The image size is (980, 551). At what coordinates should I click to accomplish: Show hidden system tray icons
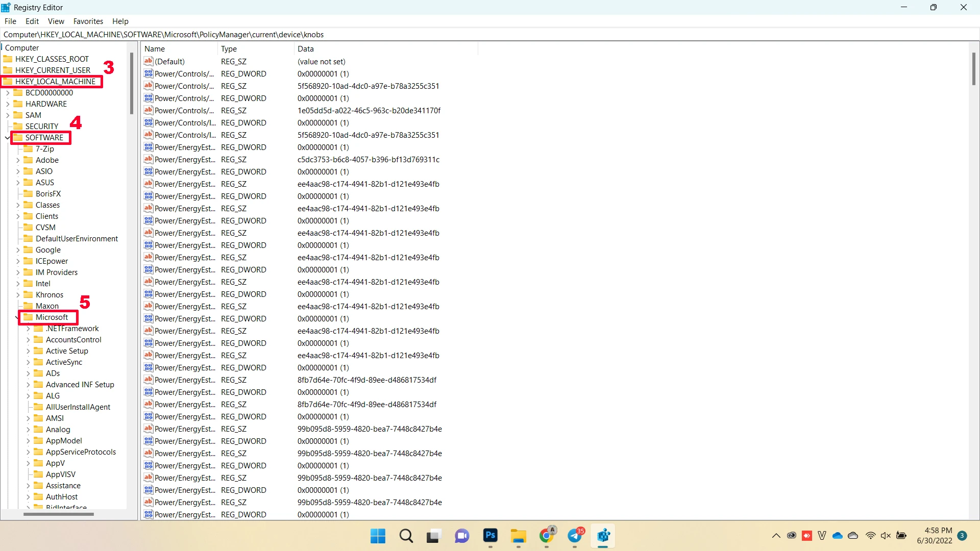pyautogui.click(x=776, y=536)
